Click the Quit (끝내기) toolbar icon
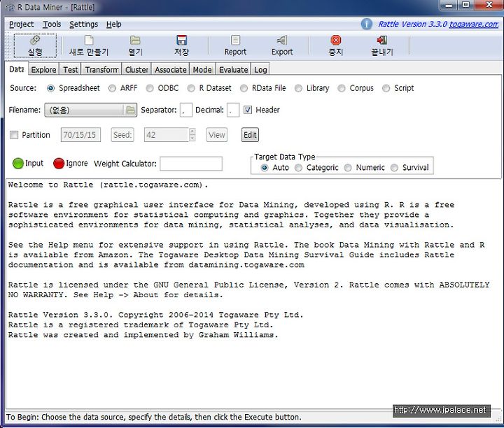Screen dimensions: 504x428 coord(382,41)
